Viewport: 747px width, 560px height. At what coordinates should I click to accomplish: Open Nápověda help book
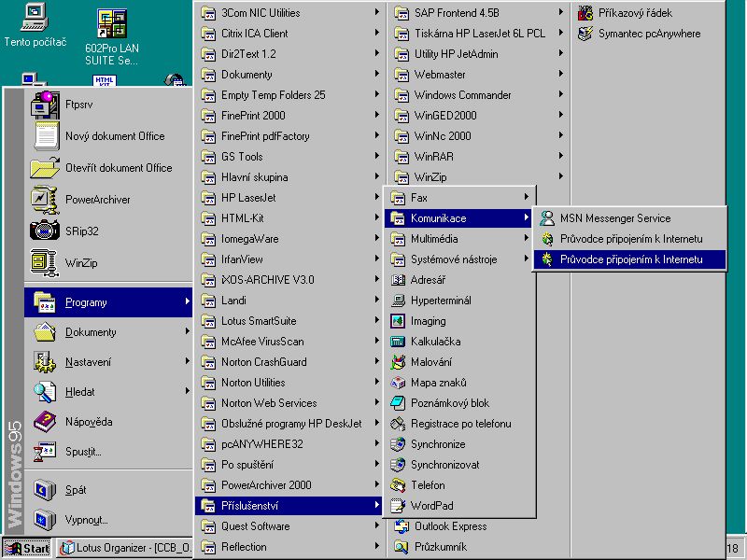click(x=108, y=422)
